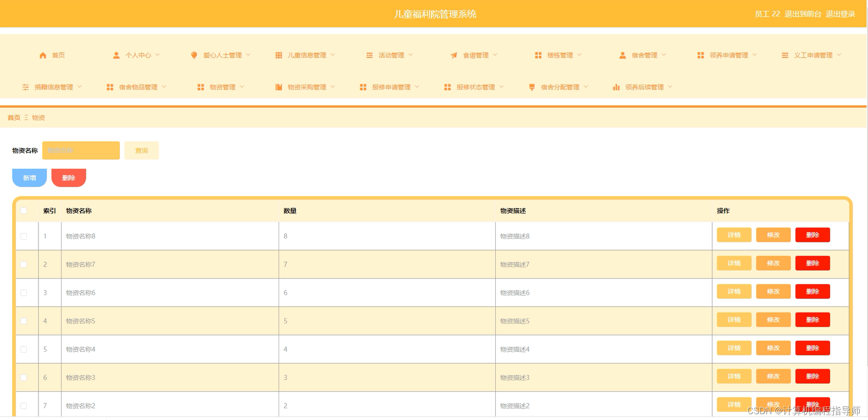This screenshot has height=420, width=868.
Task: Click the 物资描述 column header
Action: (x=513, y=211)
